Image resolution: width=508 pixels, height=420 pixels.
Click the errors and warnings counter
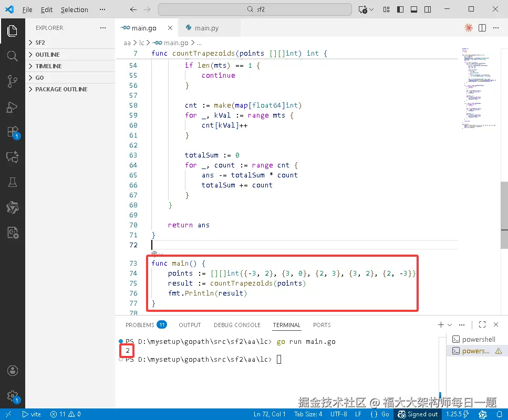pyautogui.click(x=66, y=414)
